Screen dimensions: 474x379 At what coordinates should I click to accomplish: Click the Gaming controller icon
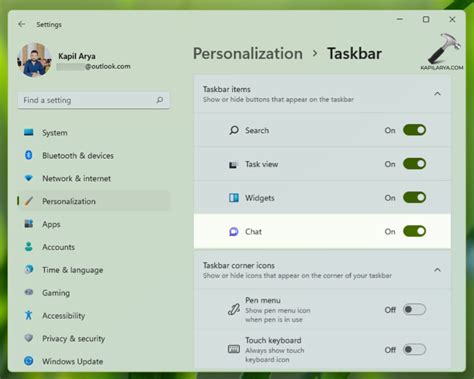pyautogui.click(x=29, y=292)
